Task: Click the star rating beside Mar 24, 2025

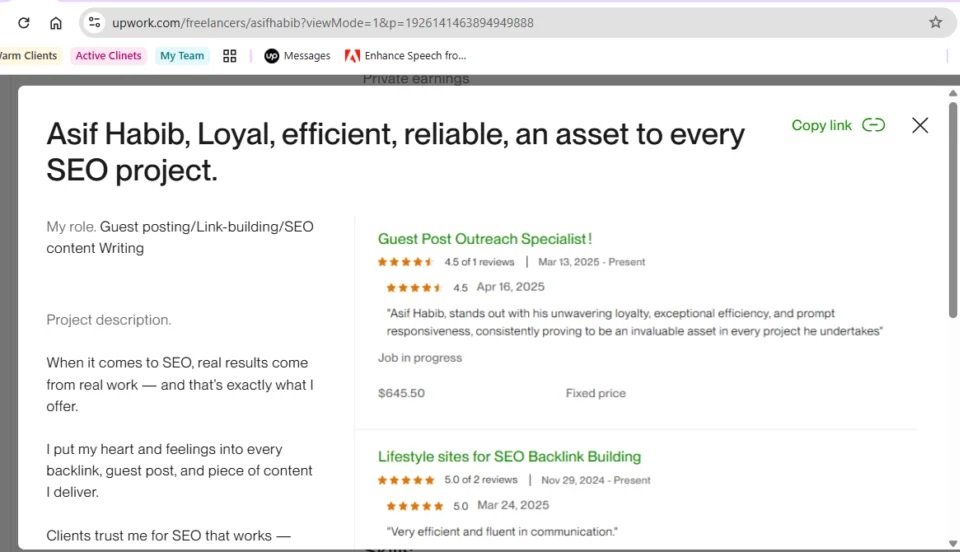Action: [414, 506]
